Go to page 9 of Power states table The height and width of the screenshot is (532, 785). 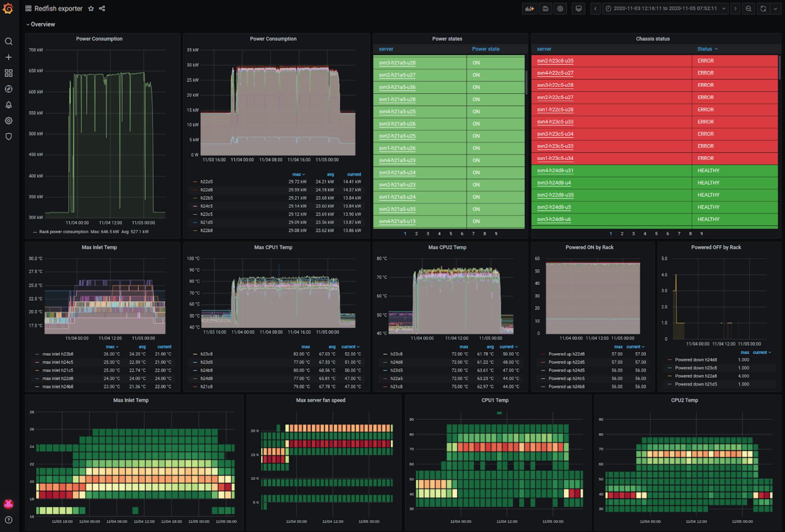[x=496, y=234]
